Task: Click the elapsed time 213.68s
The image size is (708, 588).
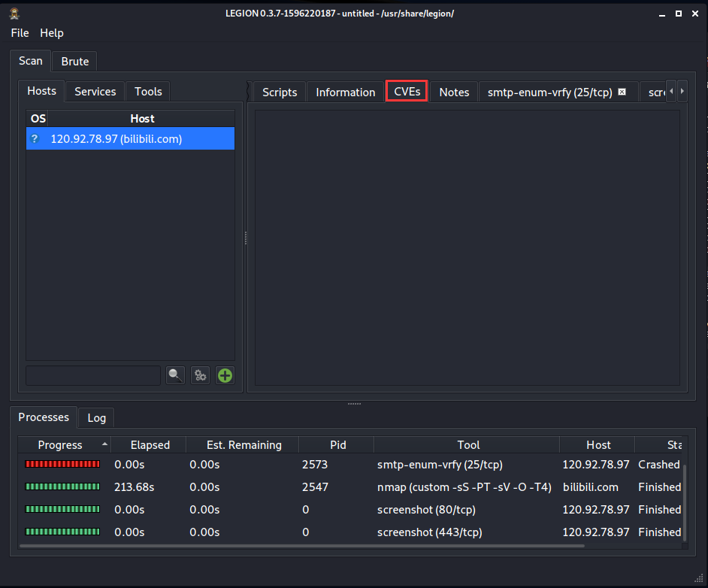Action: click(x=134, y=486)
